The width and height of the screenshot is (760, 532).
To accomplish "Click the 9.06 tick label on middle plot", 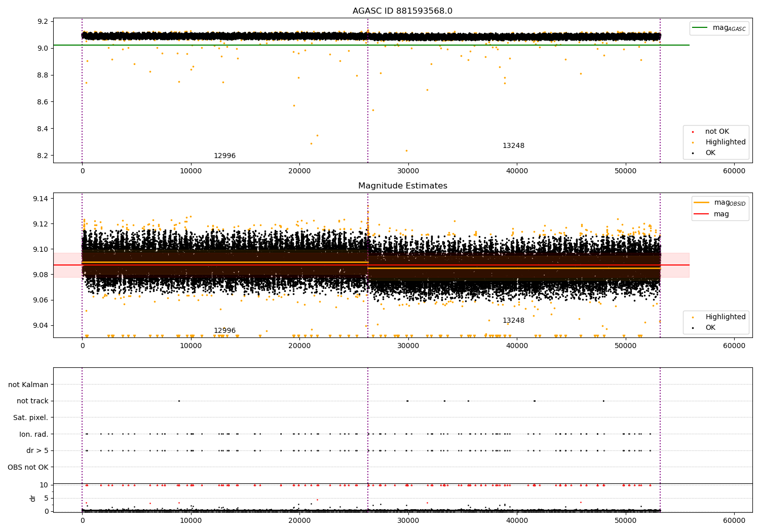I will tap(42, 300).
